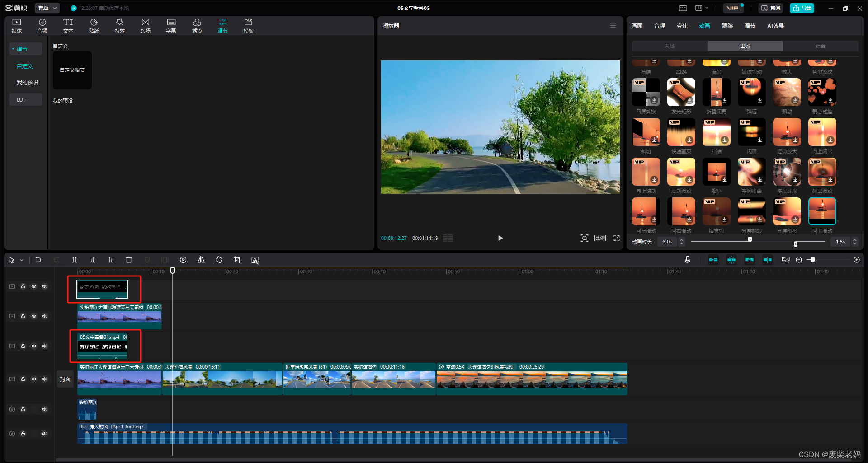Image resolution: width=868 pixels, height=463 pixels.
Task: Select the 入场 animation tab
Action: click(x=670, y=46)
